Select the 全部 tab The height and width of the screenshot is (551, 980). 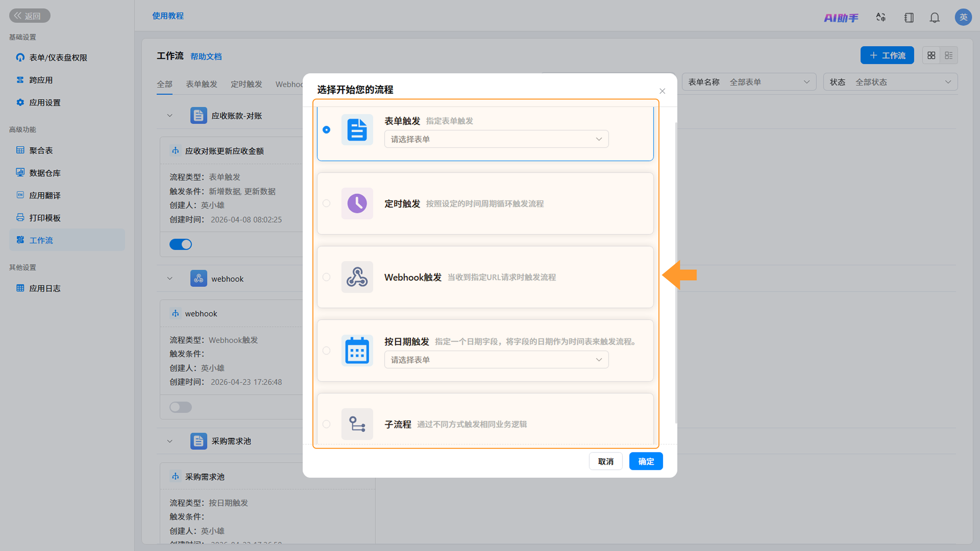pyautogui.click(x=165, y=84)
